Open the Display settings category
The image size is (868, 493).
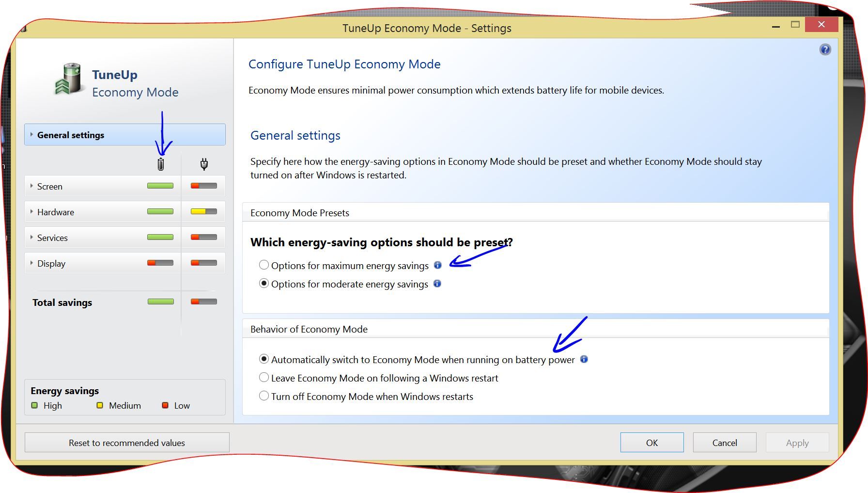click(x=125, y=263)
